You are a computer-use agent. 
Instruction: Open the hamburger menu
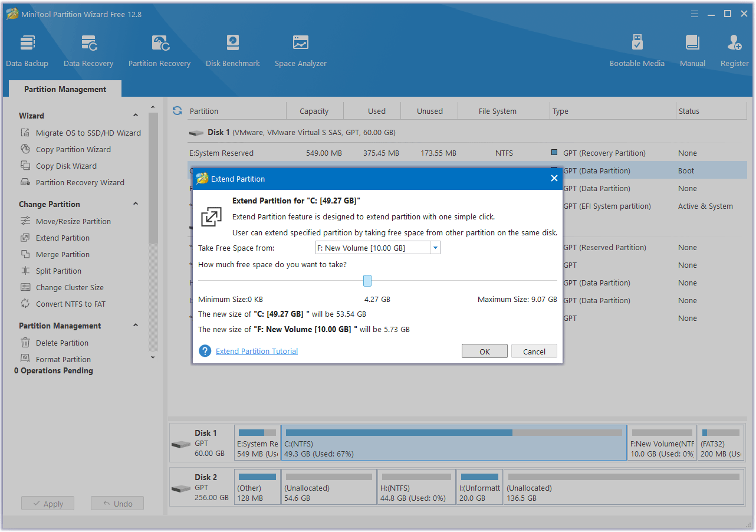click(695, 13)
